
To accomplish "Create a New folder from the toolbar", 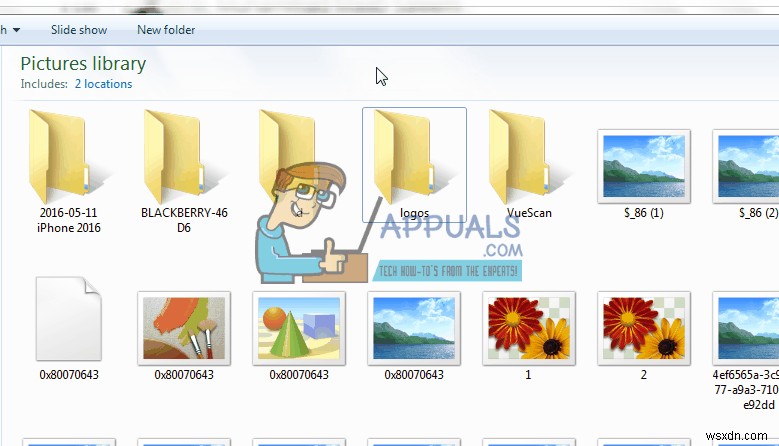I will [166, 30].
